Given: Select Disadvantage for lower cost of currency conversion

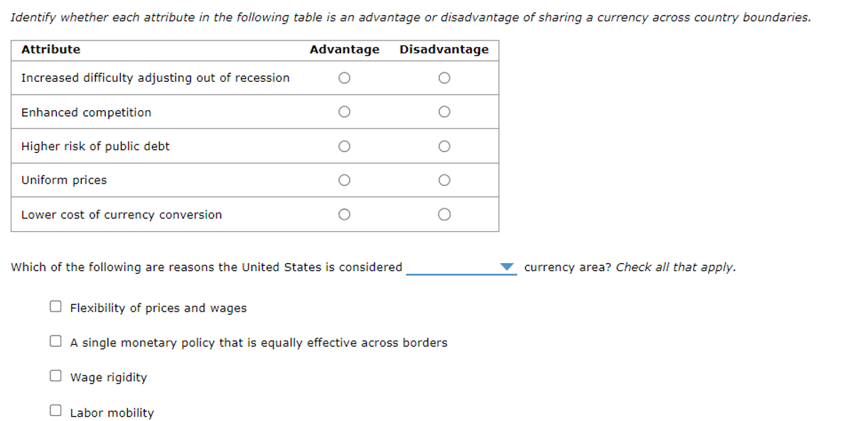Looking at the screenshot, I should pos(444,213).
